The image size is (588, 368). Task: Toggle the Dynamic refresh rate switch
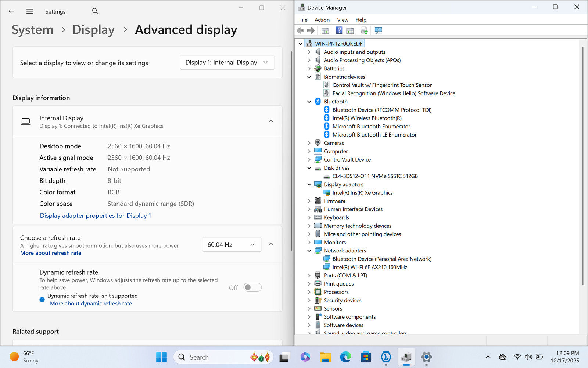(252, 287)
